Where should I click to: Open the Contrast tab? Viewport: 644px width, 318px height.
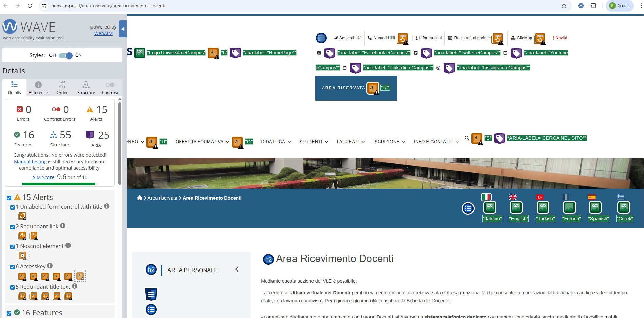[x=110, y=88]
